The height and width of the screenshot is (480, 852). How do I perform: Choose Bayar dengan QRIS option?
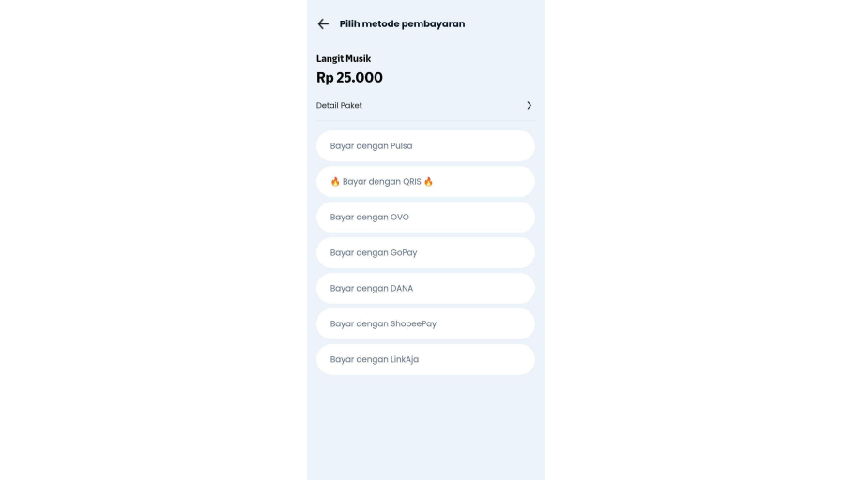click(x=425, y=182)
